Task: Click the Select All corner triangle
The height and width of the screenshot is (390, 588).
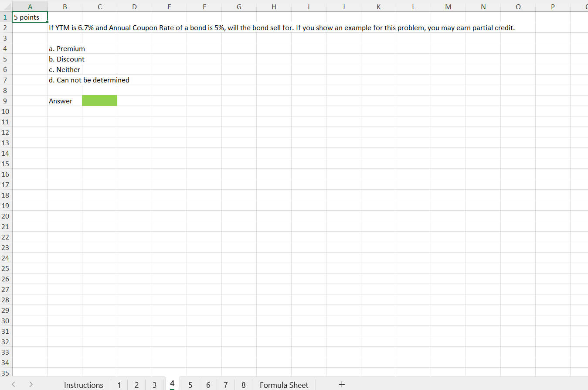Action: coord(6,7)
